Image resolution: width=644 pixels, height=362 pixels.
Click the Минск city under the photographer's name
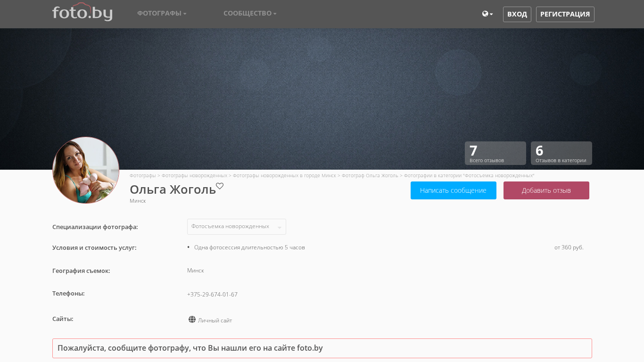click(138, 201)
